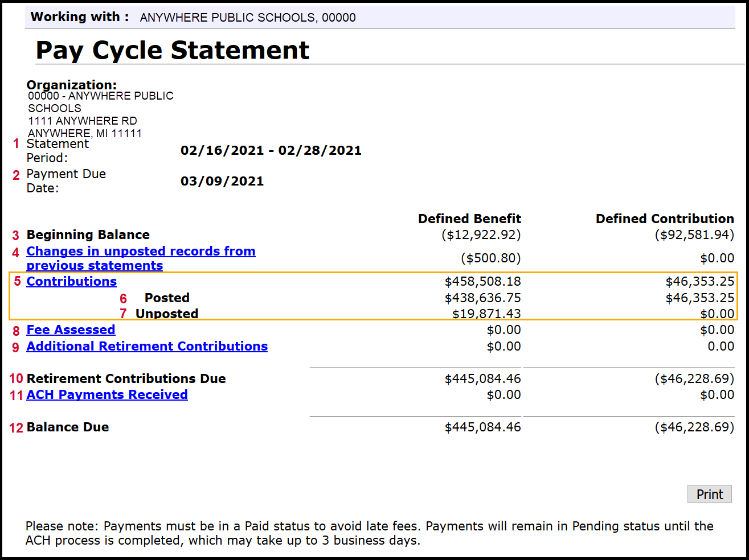Open Additional Retirement Contributions details

pos(147,346)
